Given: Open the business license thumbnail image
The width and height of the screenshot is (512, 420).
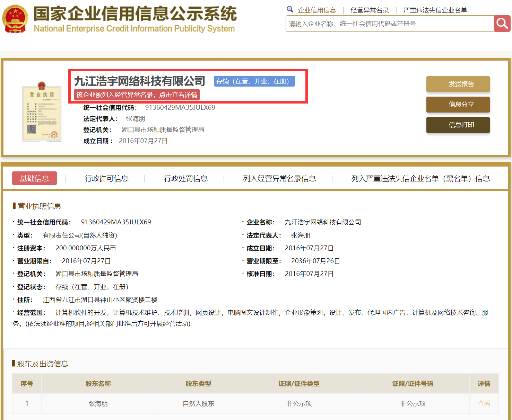Looking at the screenshot, I should coord(42,111).
